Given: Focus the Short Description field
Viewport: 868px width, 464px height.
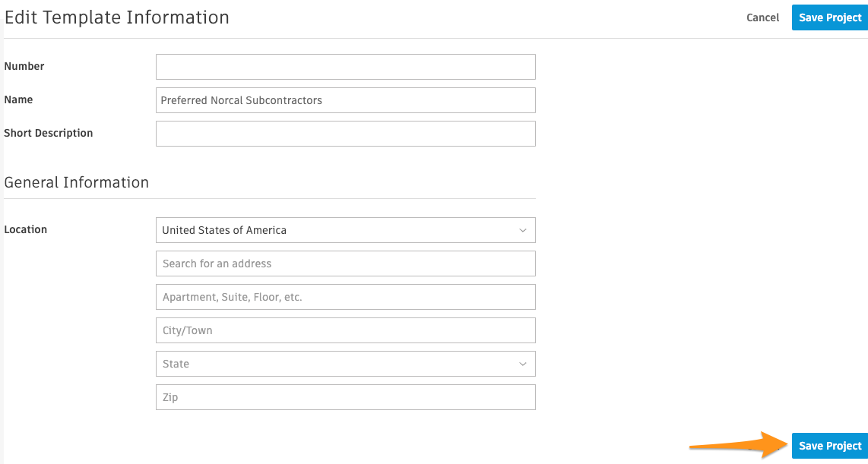Looking at the screenshot, I should tap(345, 133).
